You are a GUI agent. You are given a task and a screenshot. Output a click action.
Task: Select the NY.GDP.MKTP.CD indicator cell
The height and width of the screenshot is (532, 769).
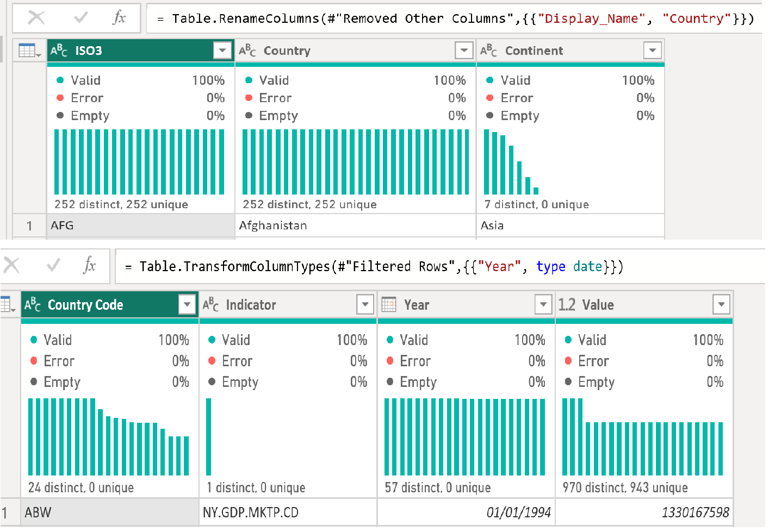[x=288, y=512]
